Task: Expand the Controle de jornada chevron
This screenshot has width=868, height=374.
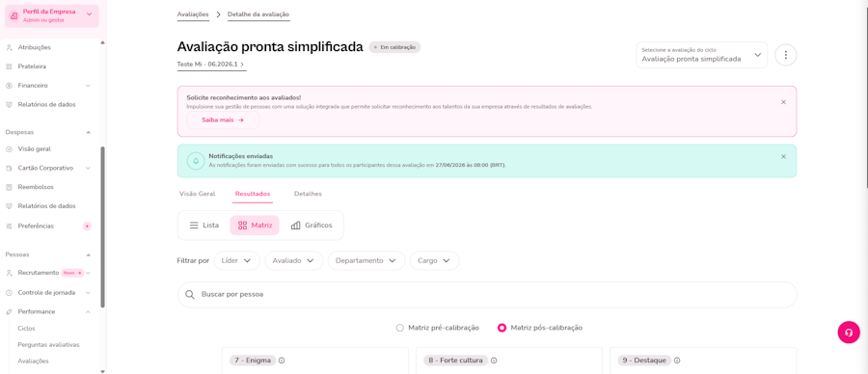Action: (x=88, y=293)
